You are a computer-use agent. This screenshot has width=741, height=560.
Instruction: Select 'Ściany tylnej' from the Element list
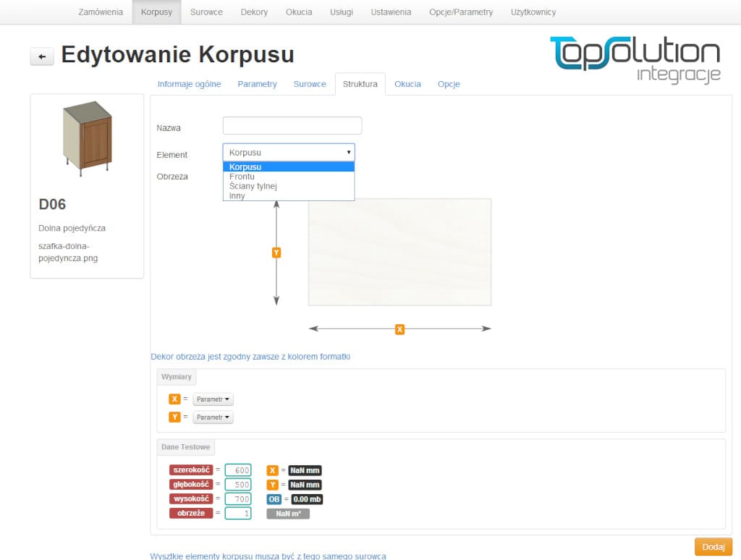tap(253, 186)
